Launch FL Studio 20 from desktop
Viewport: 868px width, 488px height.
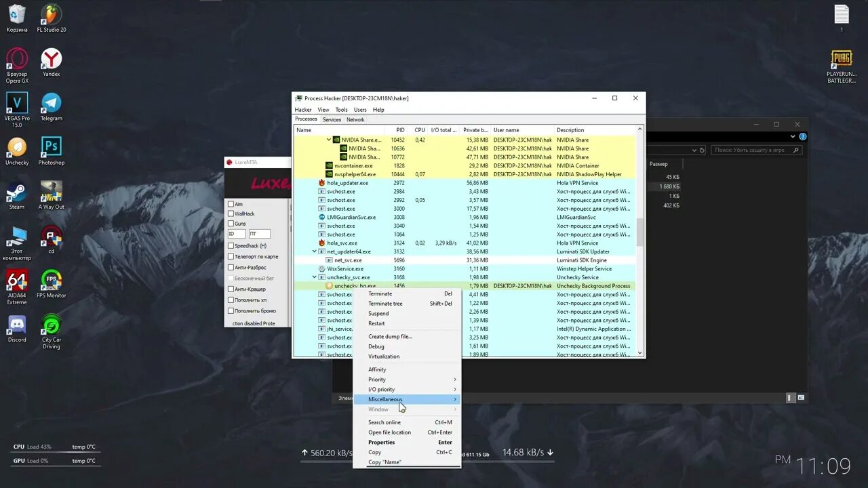[x=52, y=19]
